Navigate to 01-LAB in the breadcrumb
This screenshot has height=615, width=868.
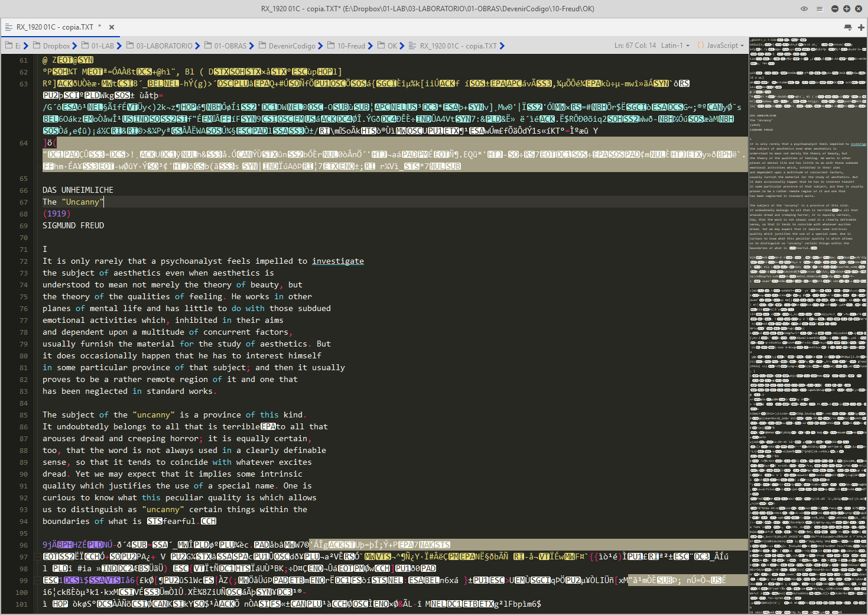point(102,46)
